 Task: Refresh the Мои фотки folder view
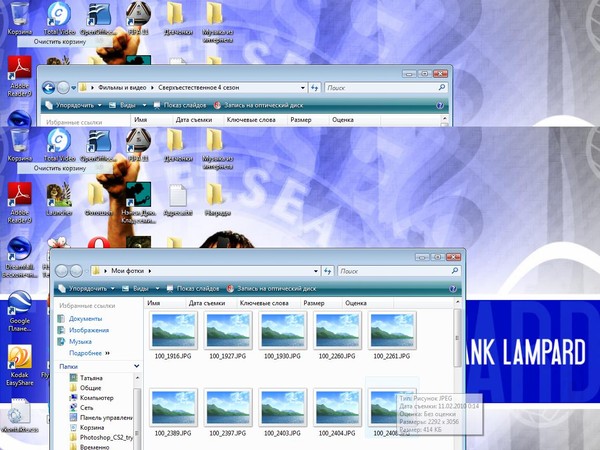click(328, 271)
